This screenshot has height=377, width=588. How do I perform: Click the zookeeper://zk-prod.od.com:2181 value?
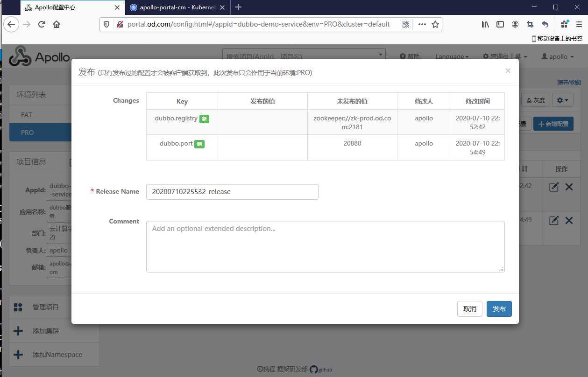tap(352, 122)
